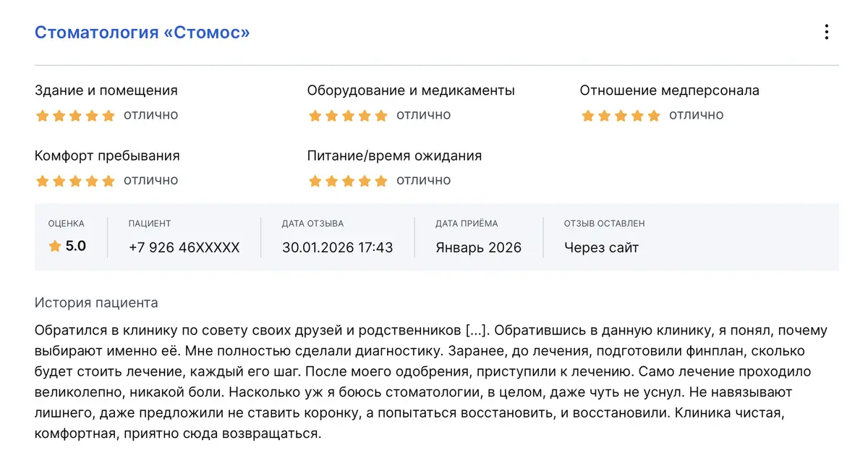The width and height of the screenshot is (868, 453).
Task: Click the star rating under Здание и помещения
Action: (x=75, y=116)
